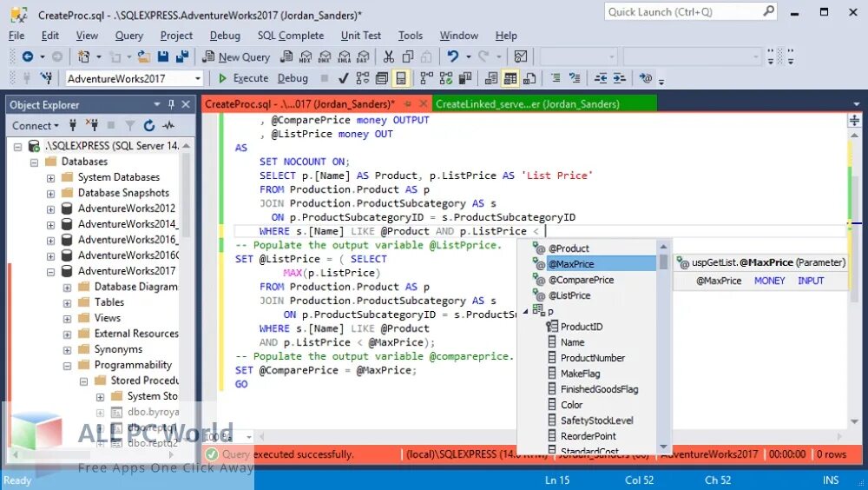Open a Database Engine Query with the icon before MDX

(286, 56)
